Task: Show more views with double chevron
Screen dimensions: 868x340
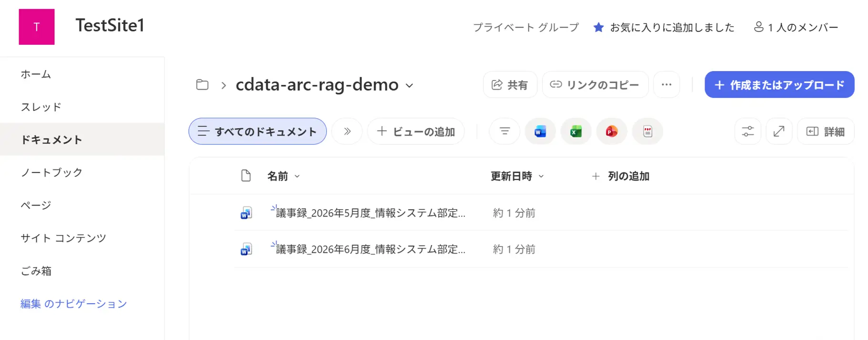Action: 347,131
